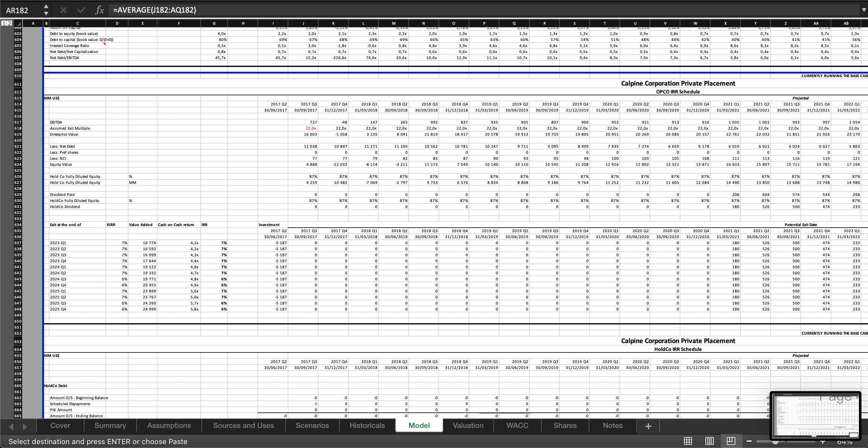Click the 'OPCO IRR Schedule' heading
868x448 pixels.
click(x=678, y=92)
